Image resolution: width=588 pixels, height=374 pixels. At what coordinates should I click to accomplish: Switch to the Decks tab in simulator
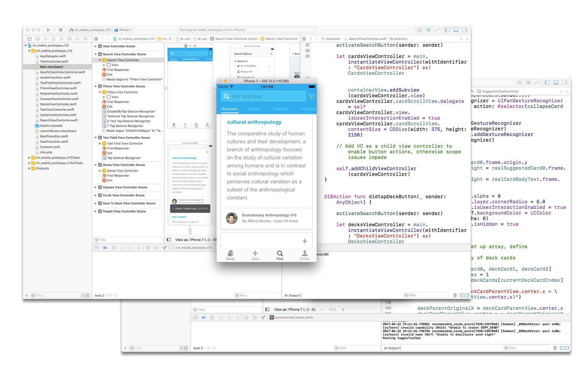pos(254,109)
